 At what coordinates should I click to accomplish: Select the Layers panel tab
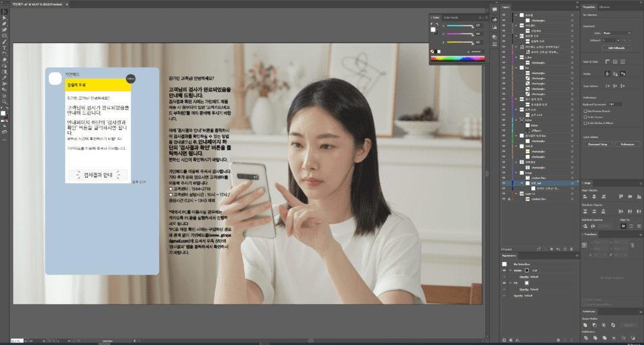506,7
